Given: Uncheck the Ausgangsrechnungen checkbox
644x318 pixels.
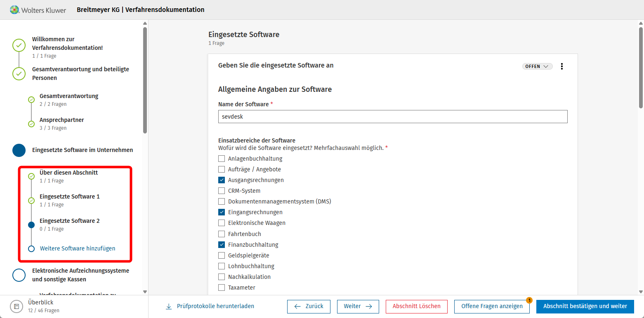Looking at the screenshot, I should 222,180.
